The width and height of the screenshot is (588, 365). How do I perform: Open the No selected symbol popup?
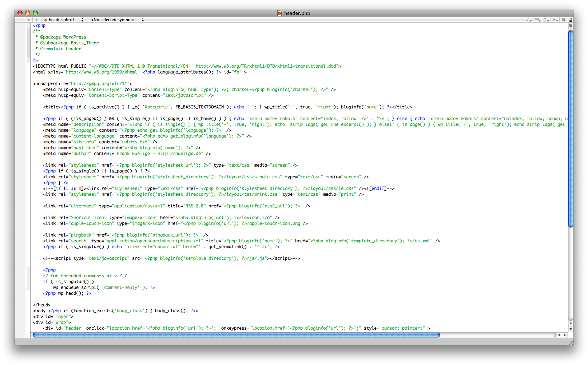click(x=117, y=20)
